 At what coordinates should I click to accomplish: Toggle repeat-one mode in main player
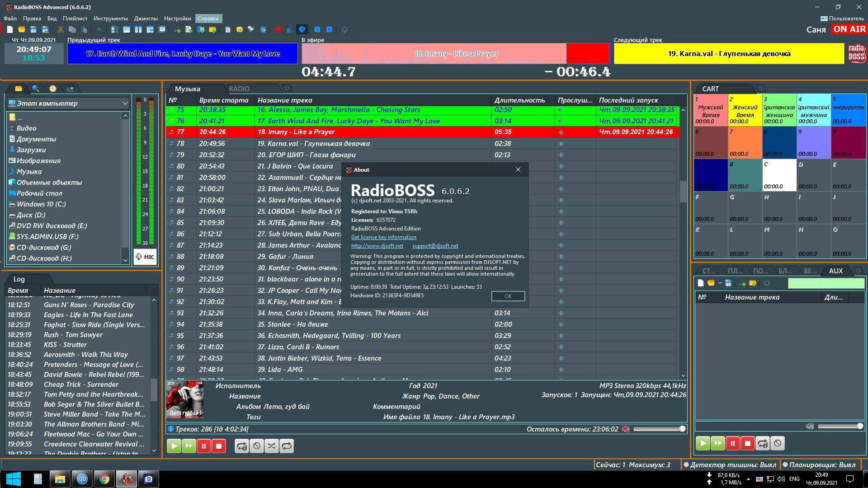click(x=242, y=446)
